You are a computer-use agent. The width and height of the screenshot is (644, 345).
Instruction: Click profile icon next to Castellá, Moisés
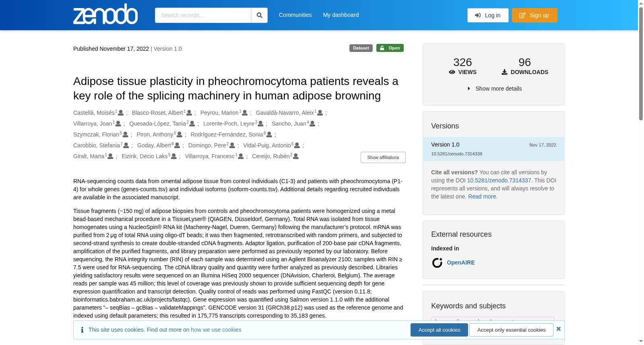(121, 113)
